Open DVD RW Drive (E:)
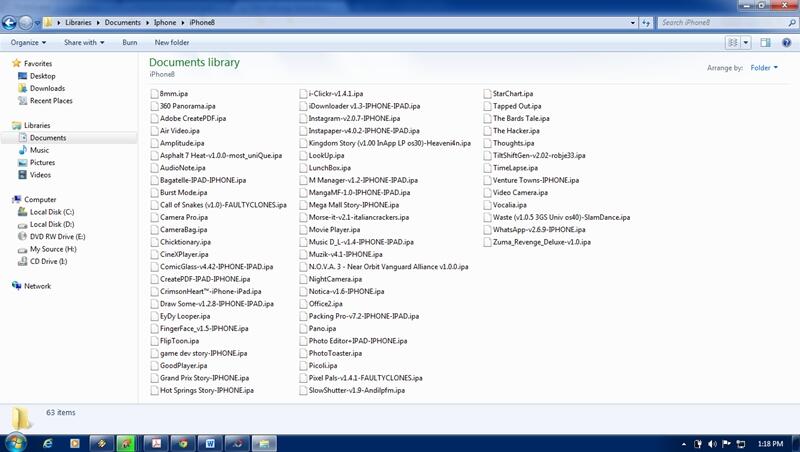The image size is (800, 452). [x=57, y=236]
